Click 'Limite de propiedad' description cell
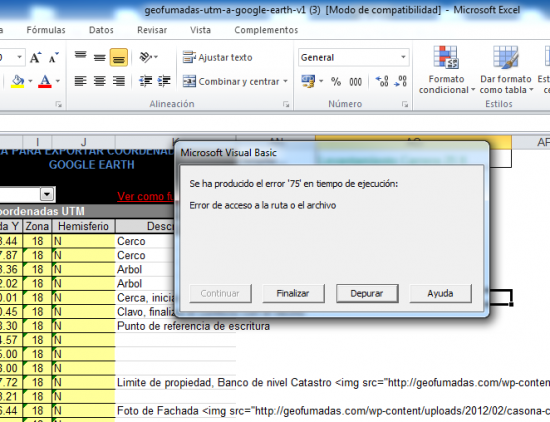Viewport: 550px width, 422px height. (x=333, y=382)
